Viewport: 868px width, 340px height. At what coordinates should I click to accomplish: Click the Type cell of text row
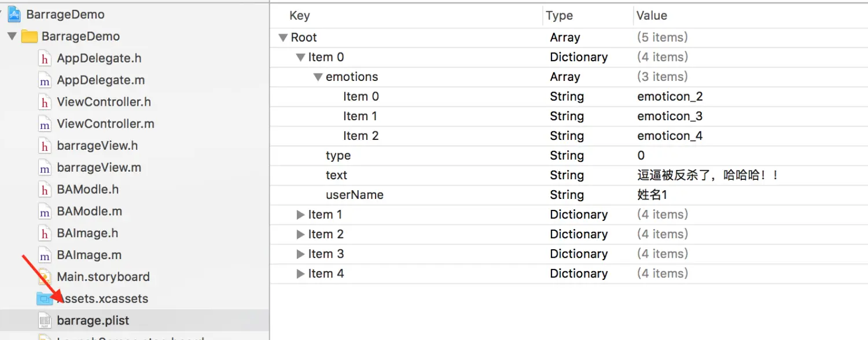pyautogui.click(x=567, y=175)
